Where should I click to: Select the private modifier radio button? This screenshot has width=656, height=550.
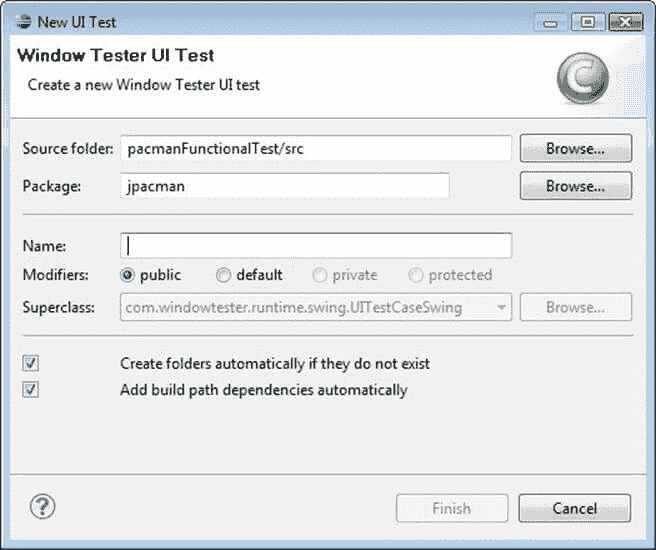tap(319, 275)
